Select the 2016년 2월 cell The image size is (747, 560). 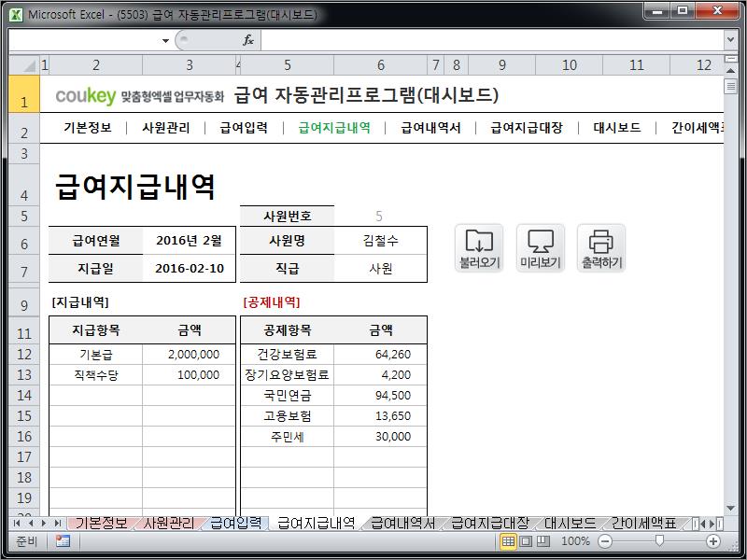tap(190, 241)
